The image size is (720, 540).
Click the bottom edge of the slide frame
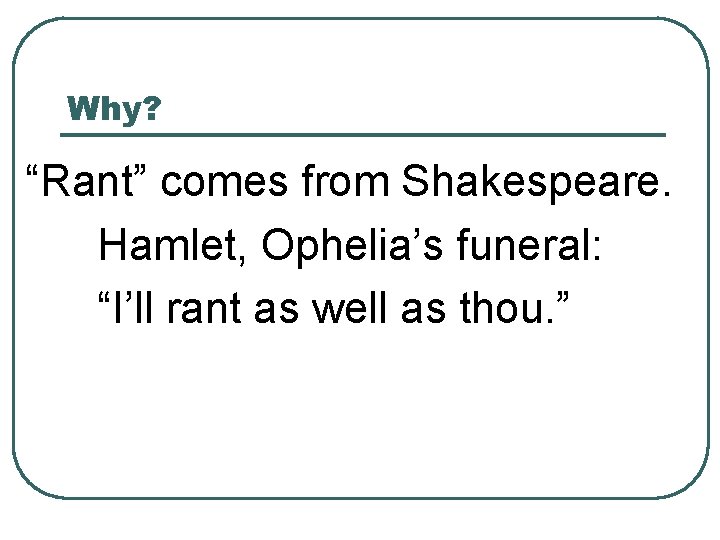360,497
